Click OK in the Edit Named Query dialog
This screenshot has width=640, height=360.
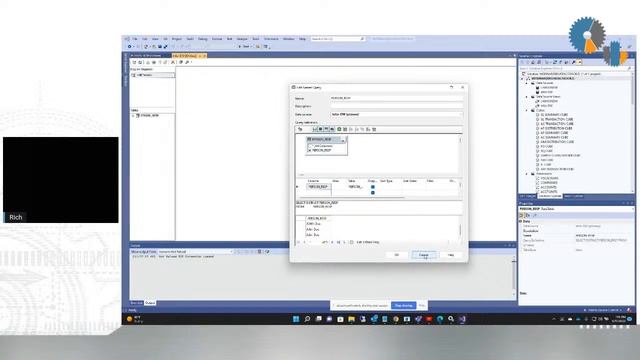[x=396, y=255]
